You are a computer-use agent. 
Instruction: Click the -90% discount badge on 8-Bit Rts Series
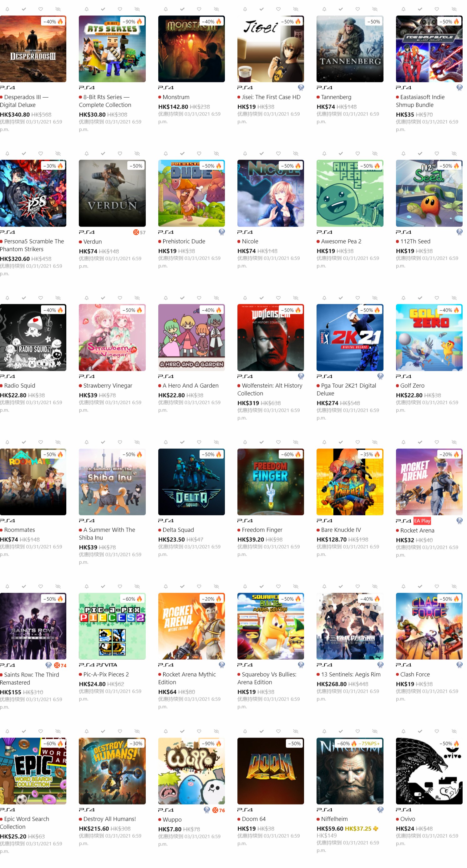[132, 22]
